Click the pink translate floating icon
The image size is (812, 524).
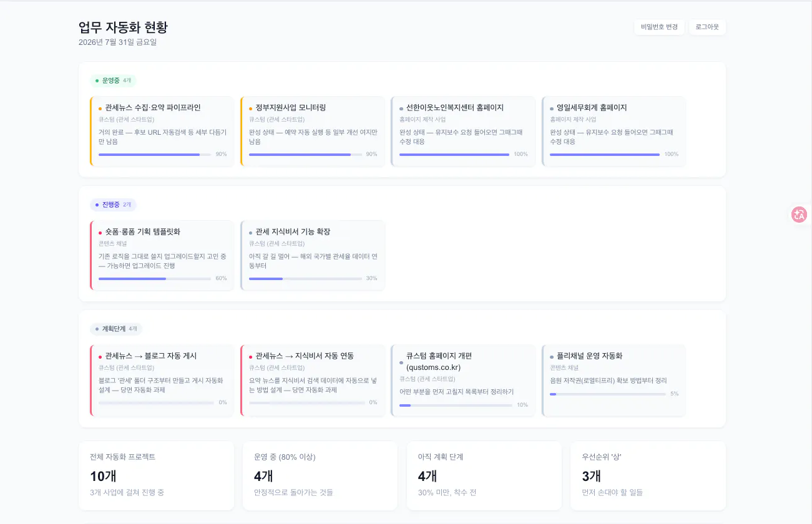coord(799,215)
